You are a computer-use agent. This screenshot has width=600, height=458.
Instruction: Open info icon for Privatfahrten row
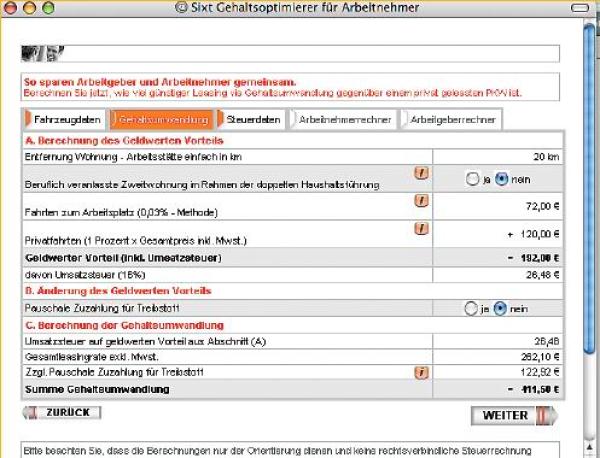[x=421, y=228]
